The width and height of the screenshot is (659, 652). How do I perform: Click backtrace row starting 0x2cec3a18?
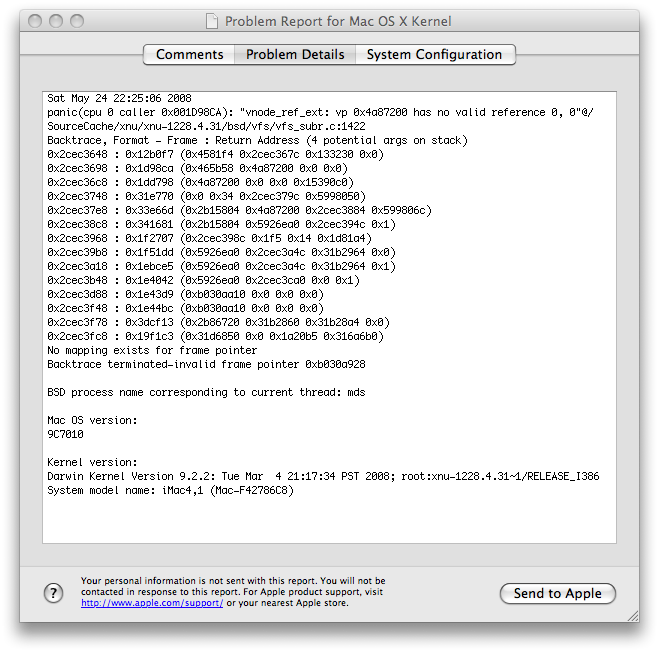tap(221, 267)
